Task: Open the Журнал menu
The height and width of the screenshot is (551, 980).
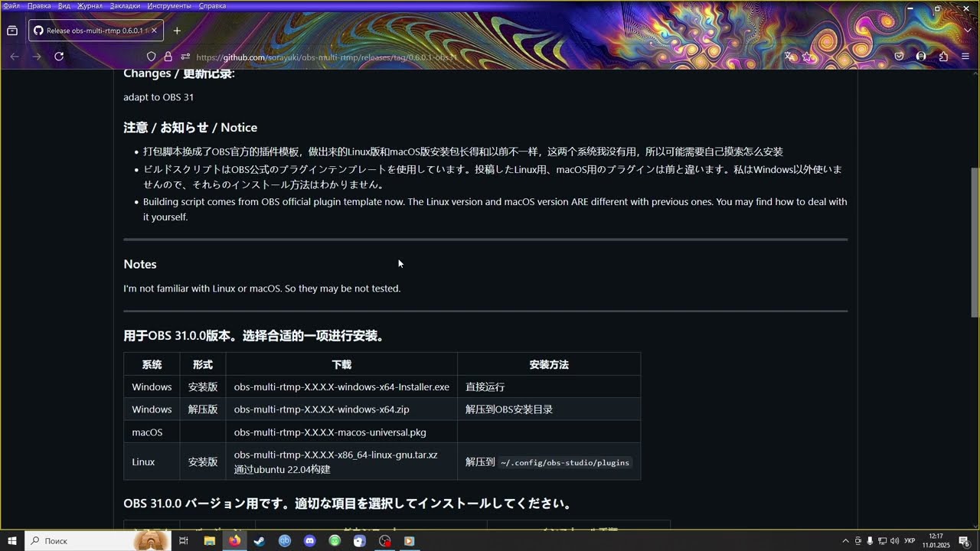Action: tap(90, 6)
